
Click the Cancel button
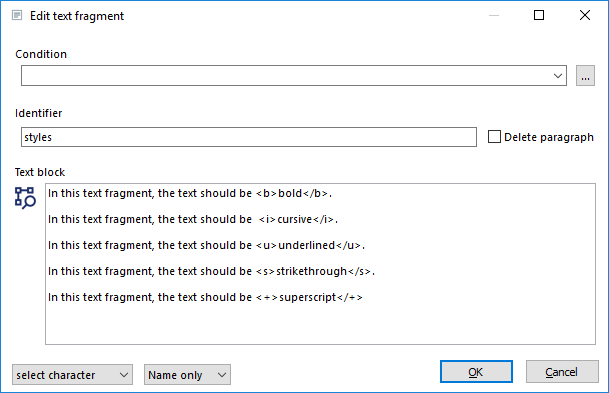pos(562,372)
